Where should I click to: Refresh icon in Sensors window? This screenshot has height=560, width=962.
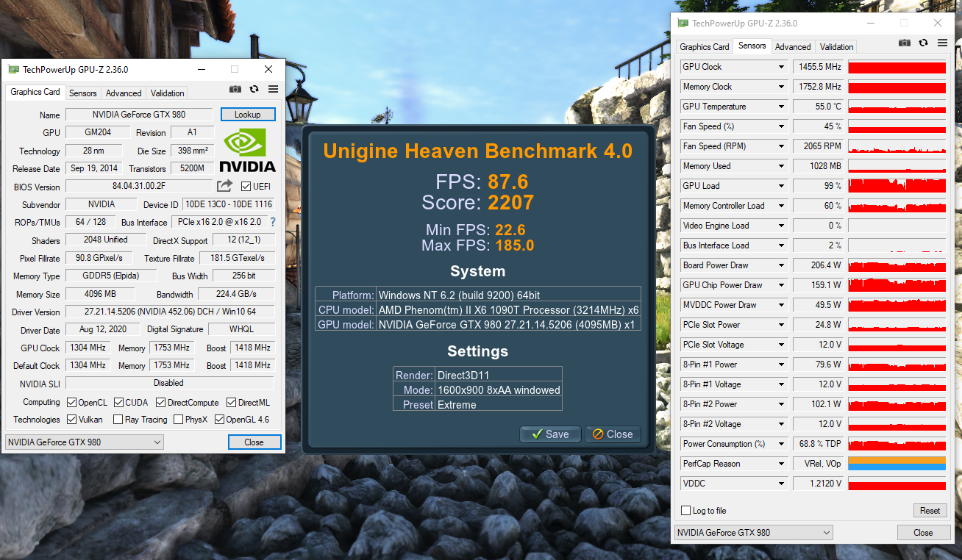point(924,43)
